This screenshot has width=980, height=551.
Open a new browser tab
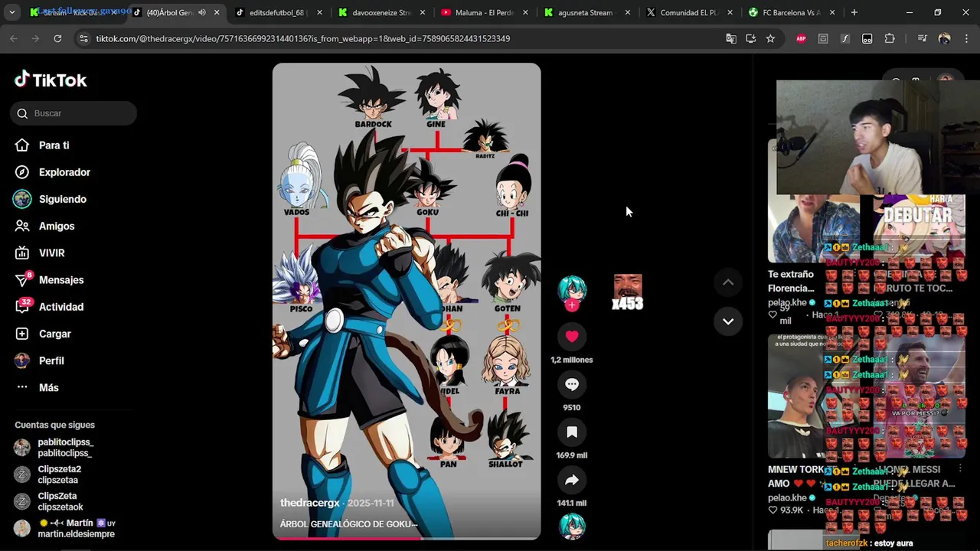[854, 12]
